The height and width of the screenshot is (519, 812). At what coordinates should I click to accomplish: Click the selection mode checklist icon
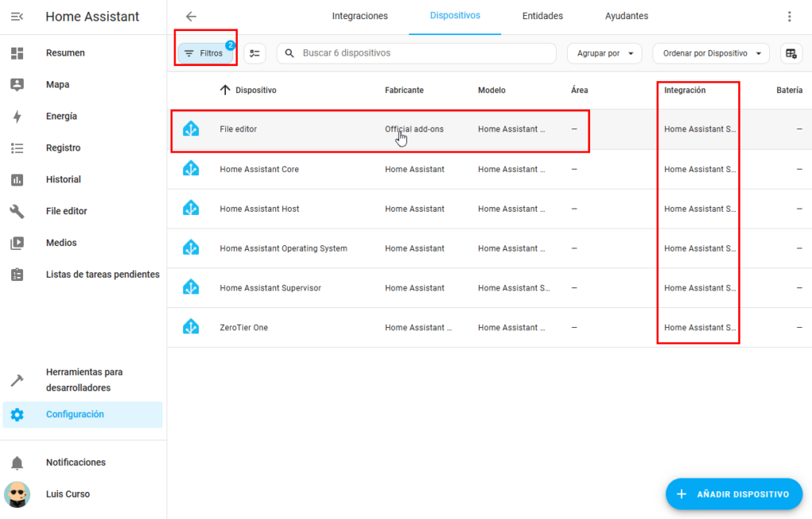click(255, 53)
